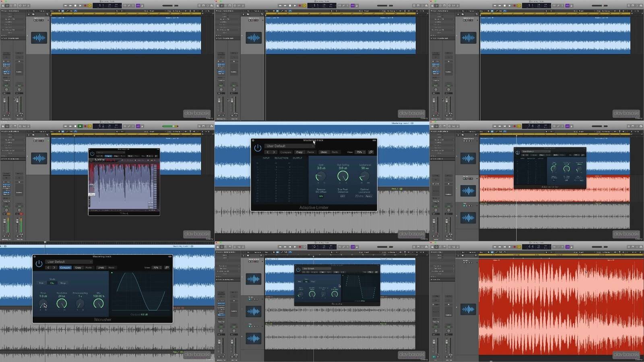Open View 75% size menu in large Adaptive Limiter
644x362 pixels.
pos(360,152)
